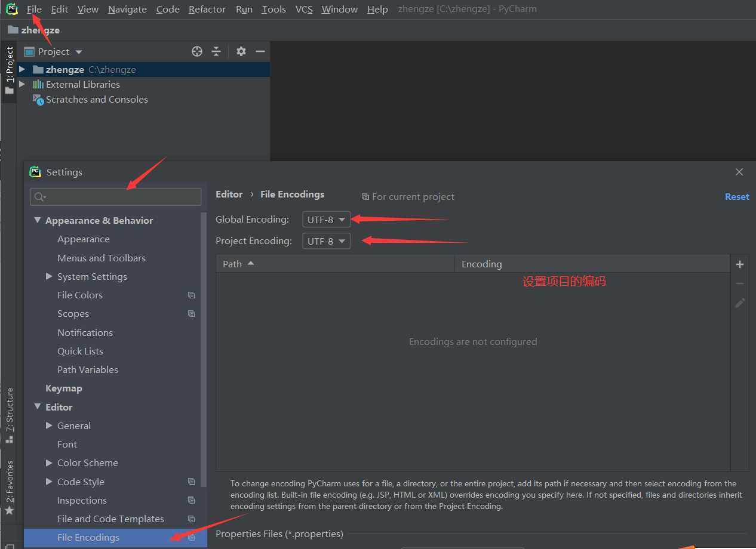
Task: Sort by Path column header
Action: pyautogui.click(x=335, y=264)
